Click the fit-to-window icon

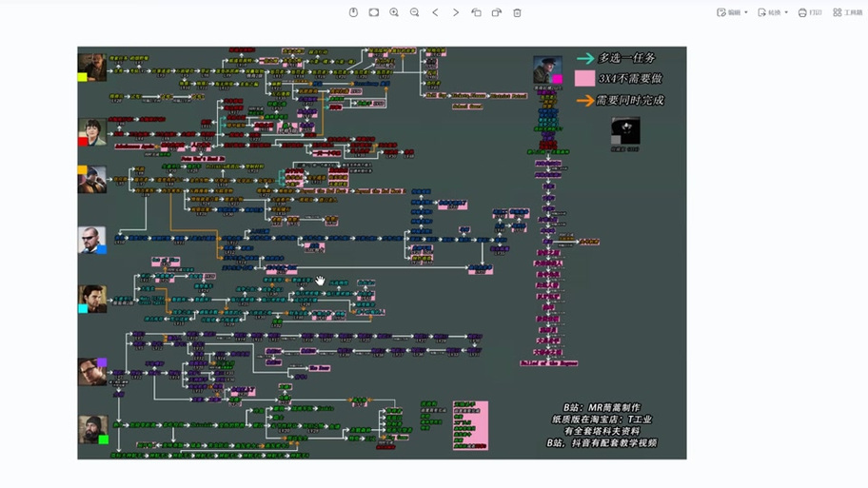tap(374, 12)
